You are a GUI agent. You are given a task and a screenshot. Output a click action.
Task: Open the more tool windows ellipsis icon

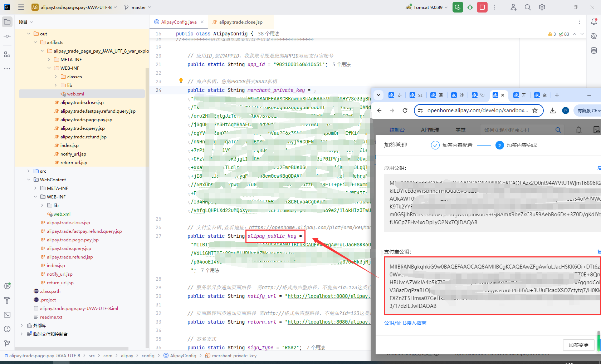point(7,68)
